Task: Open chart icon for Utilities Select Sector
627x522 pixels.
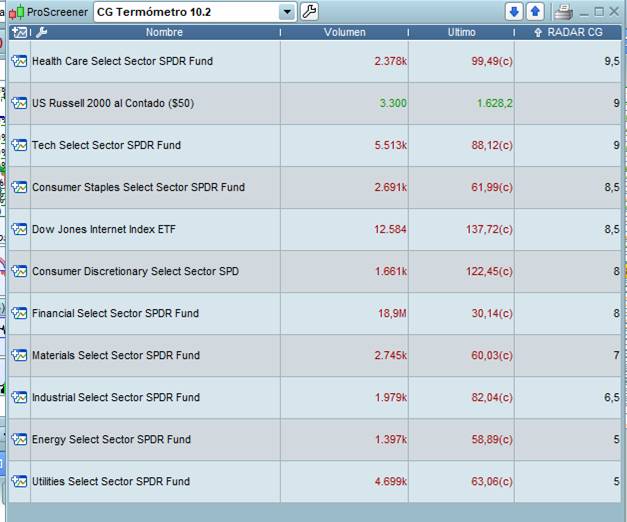Action: click(x=19, y=481)
